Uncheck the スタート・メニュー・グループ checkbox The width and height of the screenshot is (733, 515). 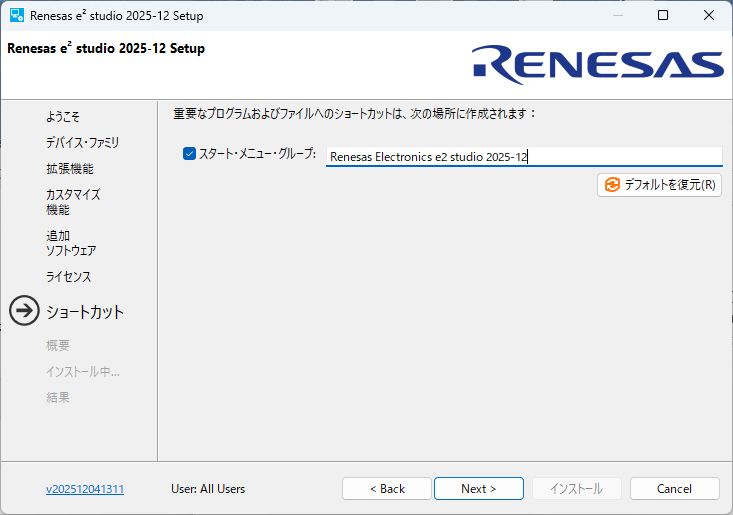click(190, 154)
